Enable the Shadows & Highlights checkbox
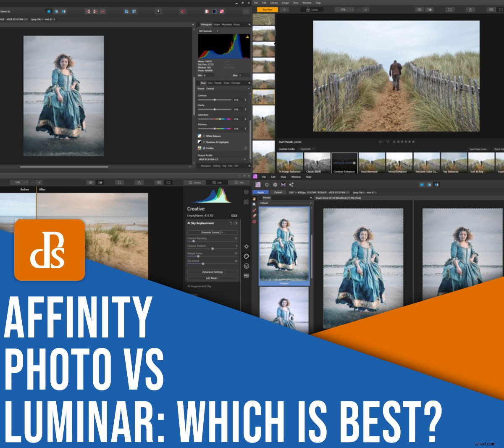 point(204,142)
